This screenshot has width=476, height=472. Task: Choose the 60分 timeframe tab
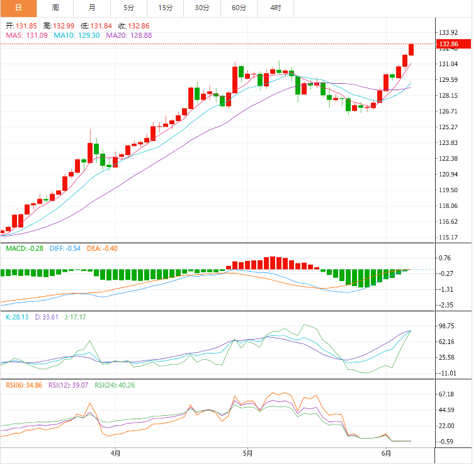(239, 8)
